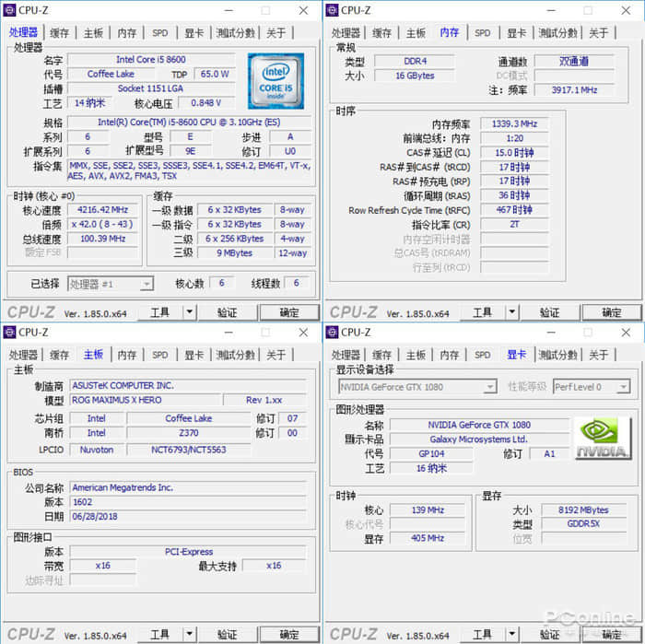Click the PCI-Express graphics interface value
This screenshot has width=645, height=644.
pyautogui.click(x=188, y=552)
